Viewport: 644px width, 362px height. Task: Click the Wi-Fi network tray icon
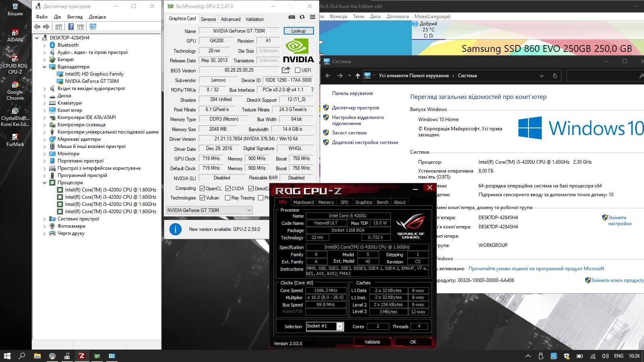pos(592,356)
